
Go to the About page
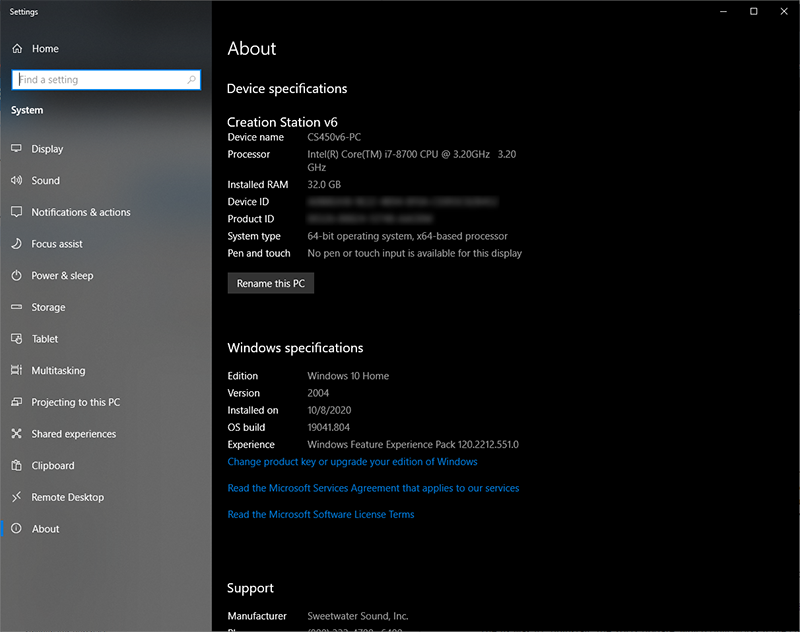point(46,528)
